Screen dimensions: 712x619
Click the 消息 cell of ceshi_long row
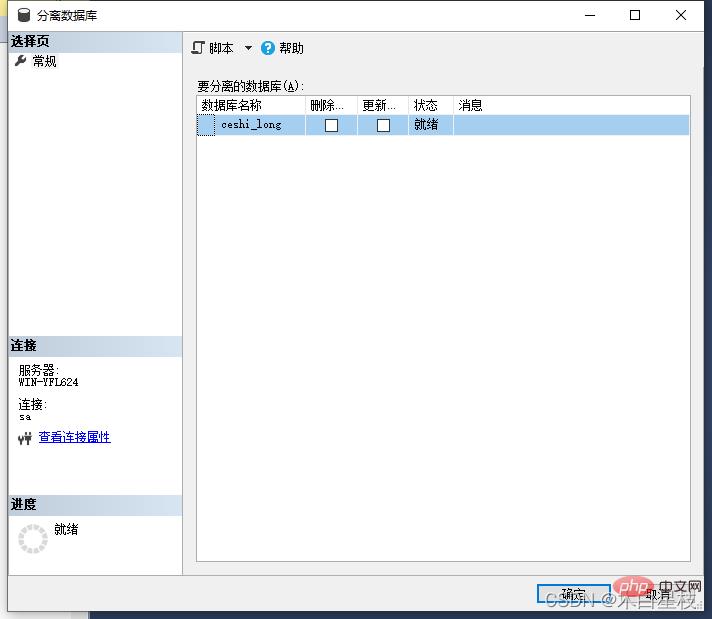point(571,125)
